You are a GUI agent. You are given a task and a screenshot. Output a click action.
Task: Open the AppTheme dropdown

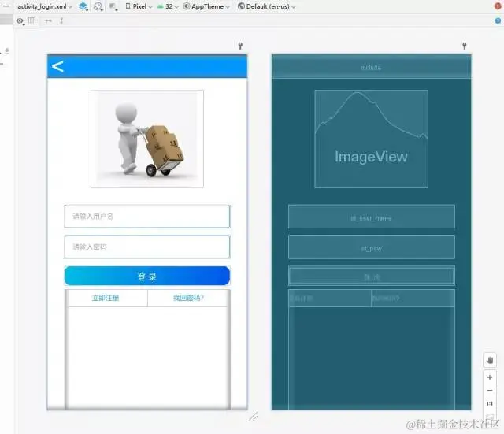(206, 6)
